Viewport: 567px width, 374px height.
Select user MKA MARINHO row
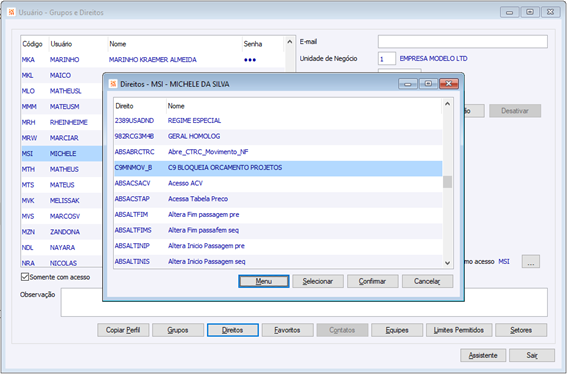tap(153, 60)
